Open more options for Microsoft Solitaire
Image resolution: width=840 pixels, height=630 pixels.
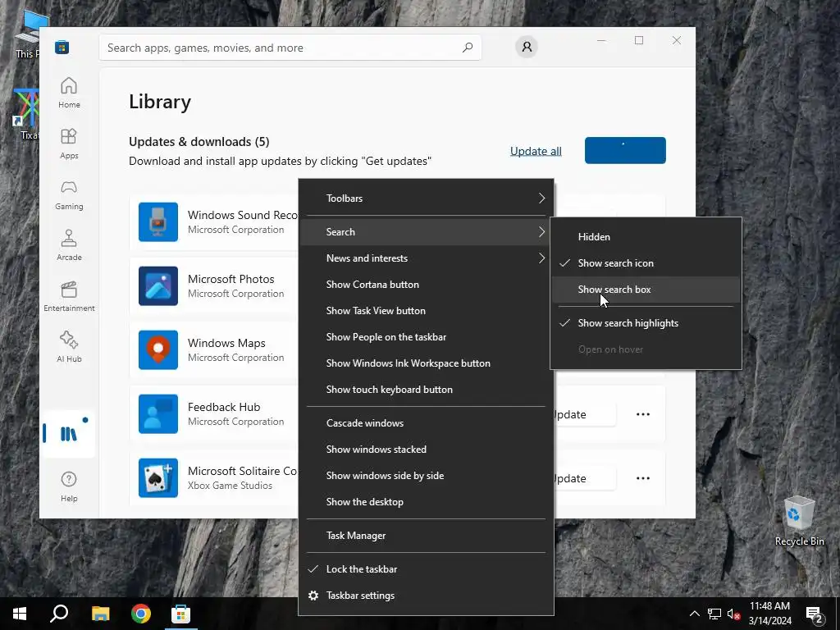click(643, 478)
